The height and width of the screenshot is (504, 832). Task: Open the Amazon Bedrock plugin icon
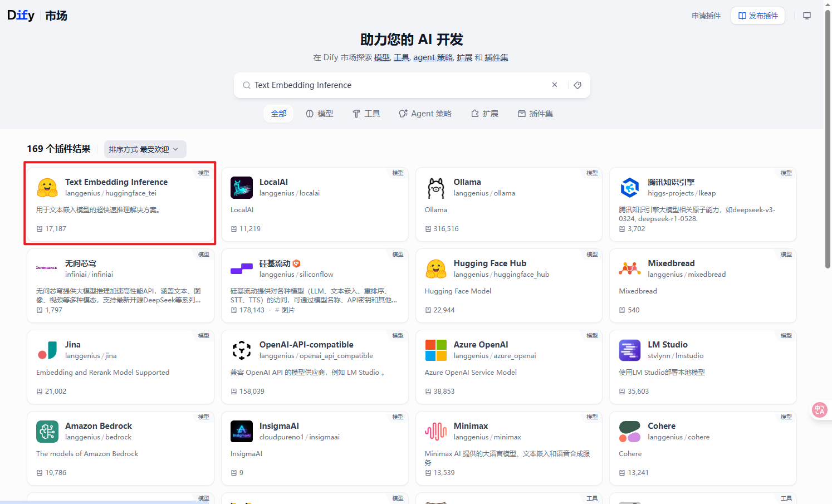(x=47, y=432)
